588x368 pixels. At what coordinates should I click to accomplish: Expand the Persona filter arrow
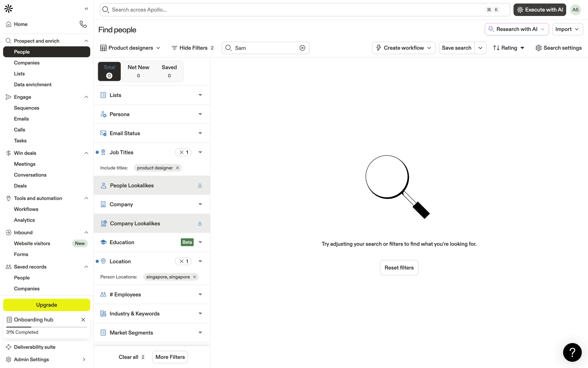[x=200, y=114]
